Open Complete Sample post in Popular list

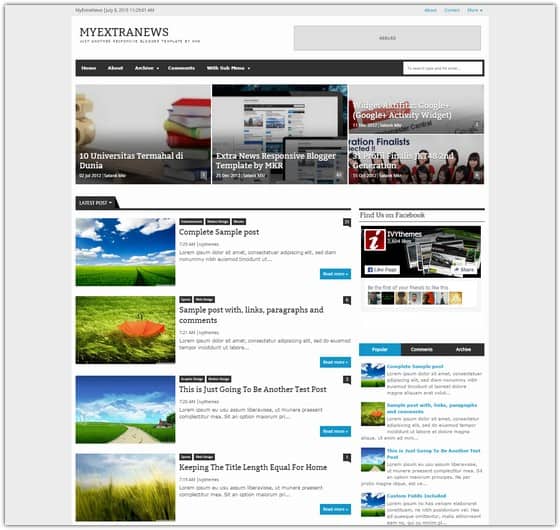415,366
